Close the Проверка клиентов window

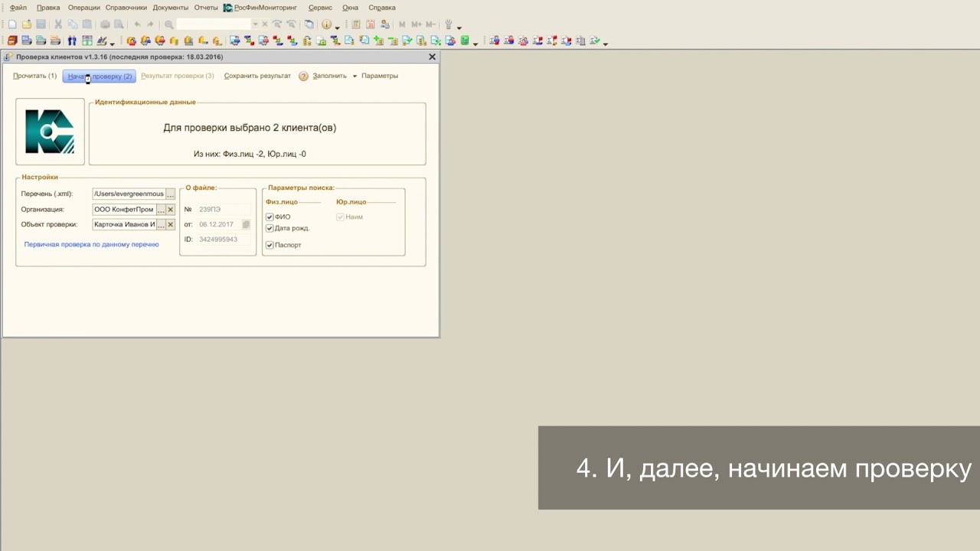coord(432,57)
